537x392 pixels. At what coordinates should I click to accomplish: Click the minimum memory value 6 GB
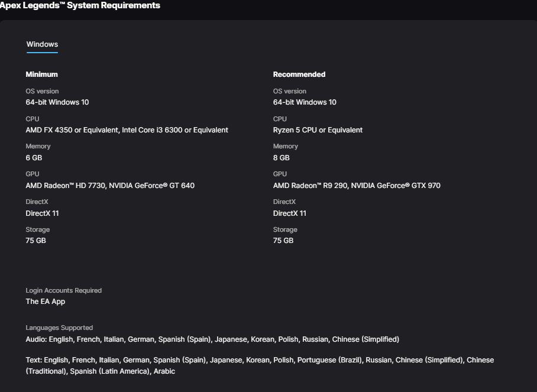[34, 158]
